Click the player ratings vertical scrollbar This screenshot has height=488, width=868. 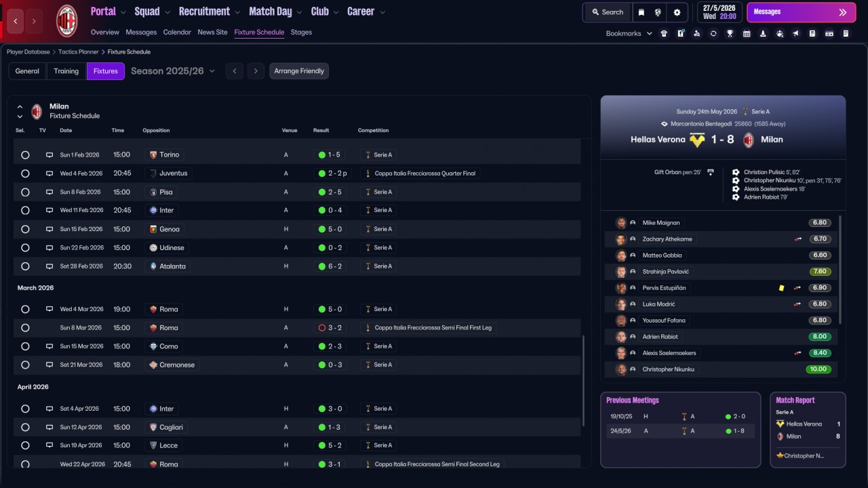[x=840, y=270]
